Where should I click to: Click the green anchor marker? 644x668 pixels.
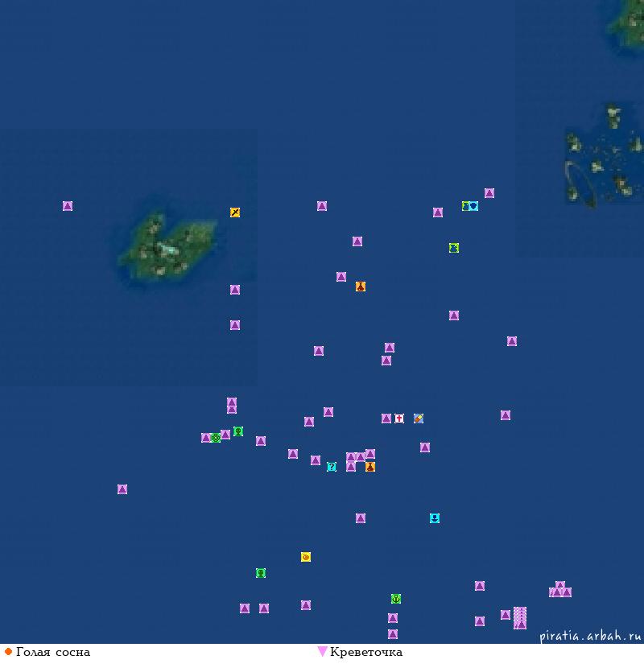click(395, 599)
